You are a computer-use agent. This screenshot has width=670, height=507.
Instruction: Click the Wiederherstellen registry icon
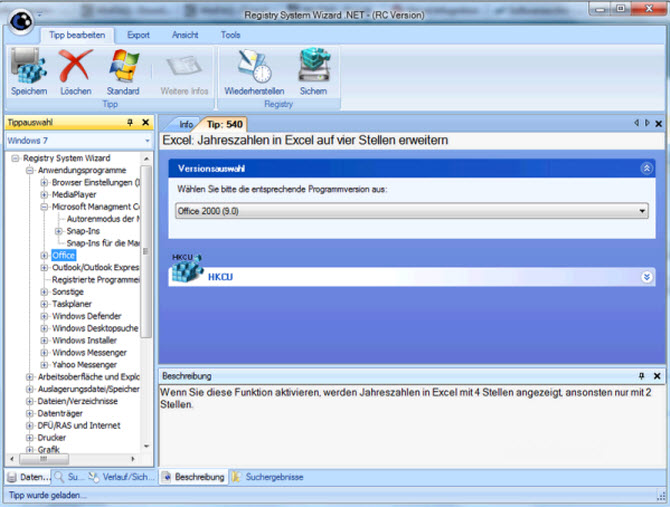[255, 66]
